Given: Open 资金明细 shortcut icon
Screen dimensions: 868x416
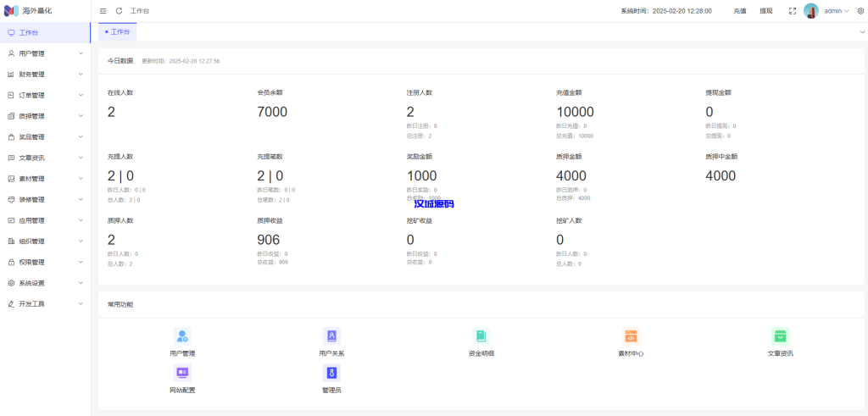Looking at the screenshot, I should 481,336.
